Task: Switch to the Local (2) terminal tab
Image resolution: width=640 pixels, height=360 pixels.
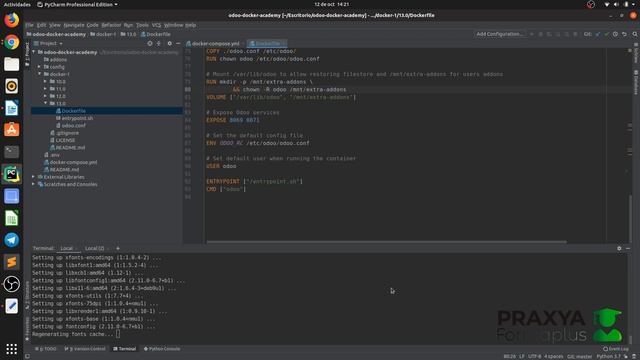Action: (95, 248)
